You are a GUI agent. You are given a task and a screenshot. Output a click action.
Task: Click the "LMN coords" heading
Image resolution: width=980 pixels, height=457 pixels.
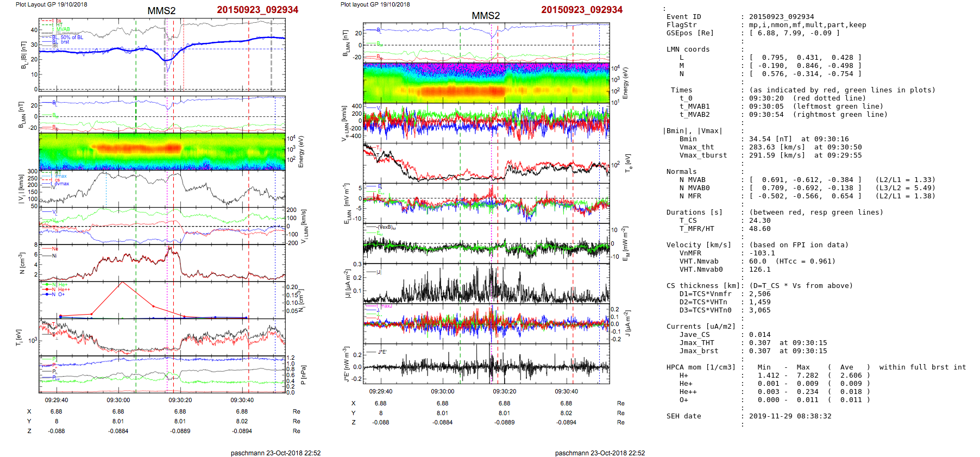[688, 49]
